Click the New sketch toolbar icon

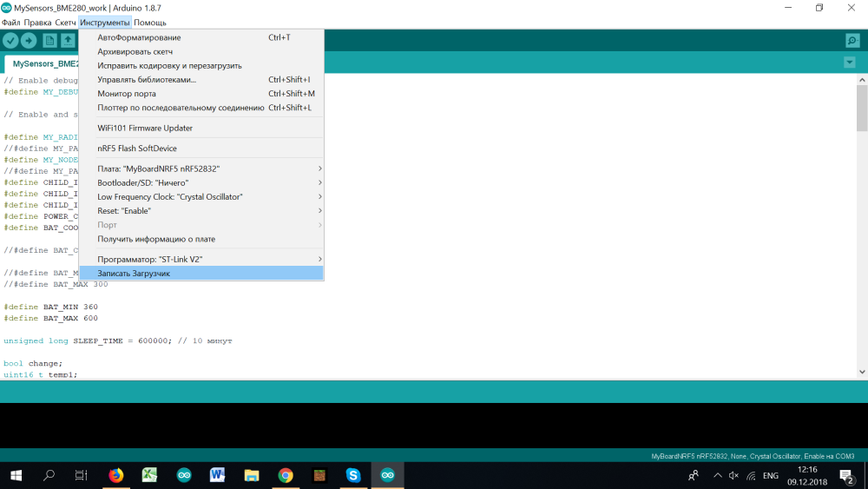tap(49, 41)
